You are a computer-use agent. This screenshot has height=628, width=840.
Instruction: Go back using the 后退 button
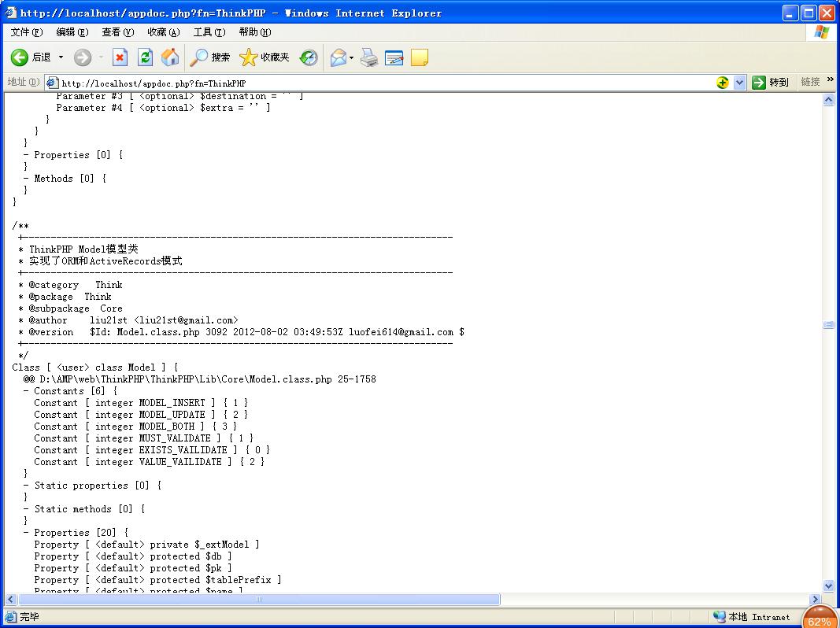pos(31,57)
